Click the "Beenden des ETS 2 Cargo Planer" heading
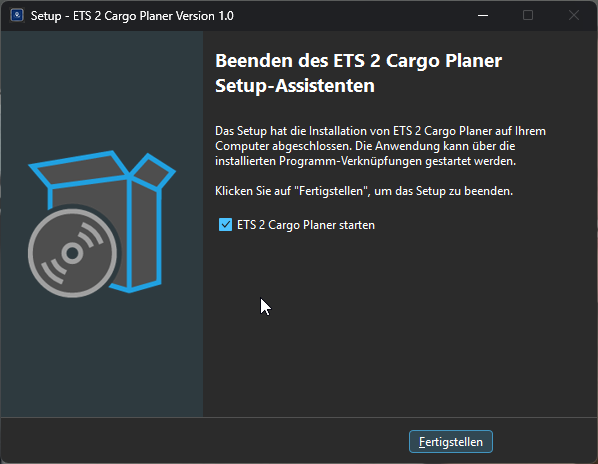This screenshot has height=464, width=598. pos(358,61)
